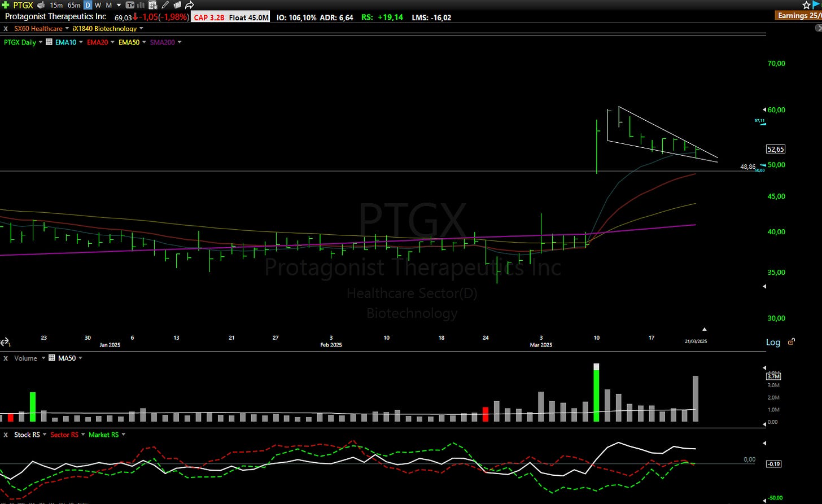Viewport: 822px width, 504px height.
Task: Click the CAP 3.2B label
Action: pyautogui.click(x=209, y=17)
